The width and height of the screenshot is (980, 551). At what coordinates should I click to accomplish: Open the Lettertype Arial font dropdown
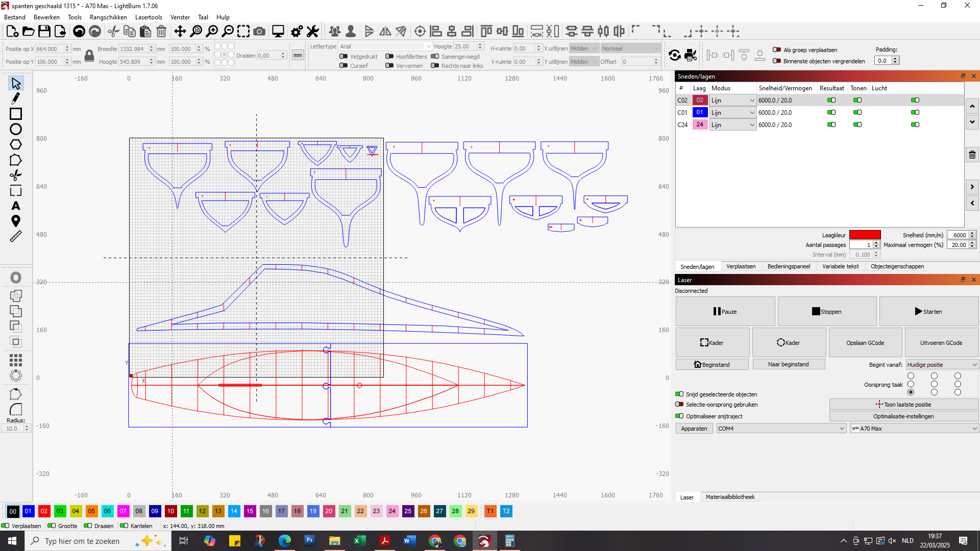(x=385, y=46)
